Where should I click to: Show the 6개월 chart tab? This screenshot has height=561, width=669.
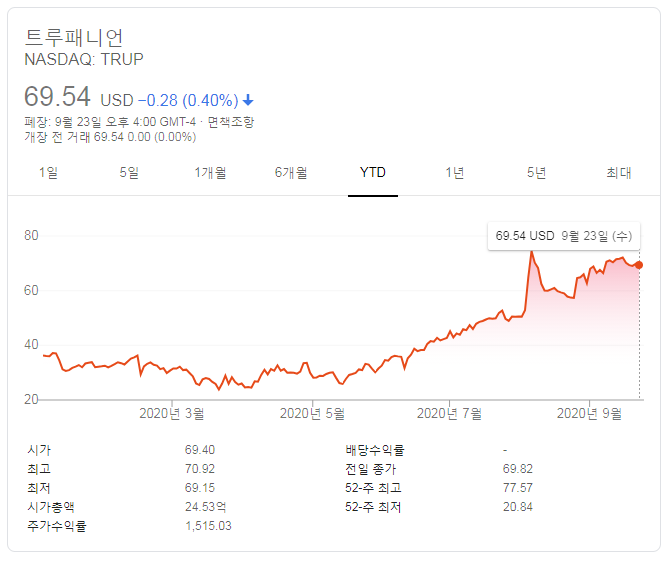point(291,173)
